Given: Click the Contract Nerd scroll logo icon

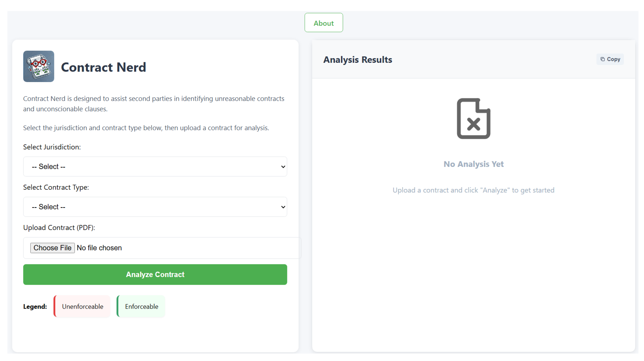Looking at the screenshot, I should coord(39,66).
